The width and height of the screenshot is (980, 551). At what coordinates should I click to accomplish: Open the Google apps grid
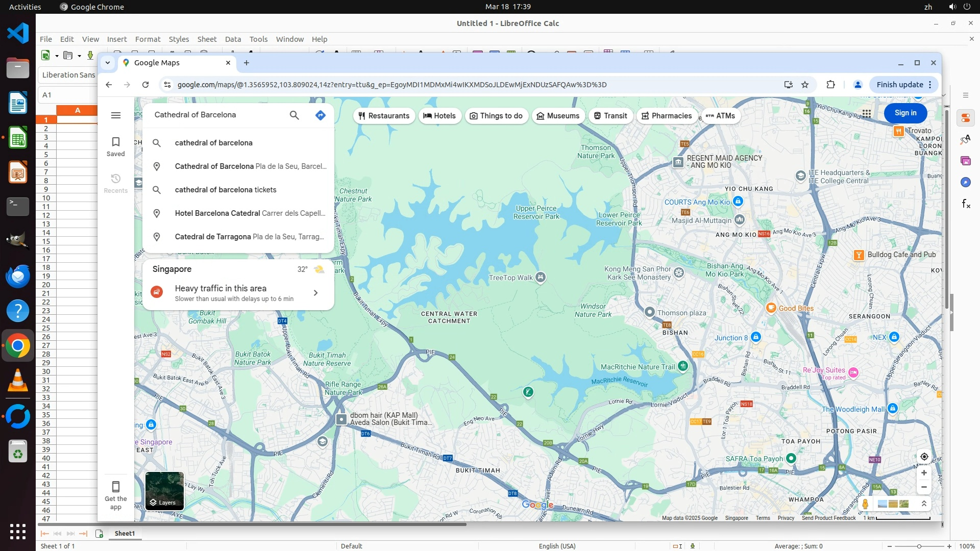[867, 113]
